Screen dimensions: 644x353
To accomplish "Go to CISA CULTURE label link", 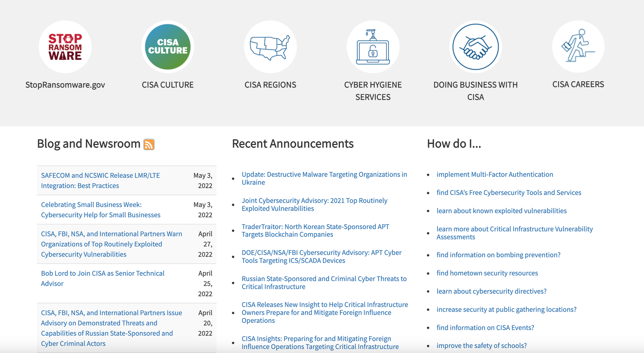I will tap(168, 85).
